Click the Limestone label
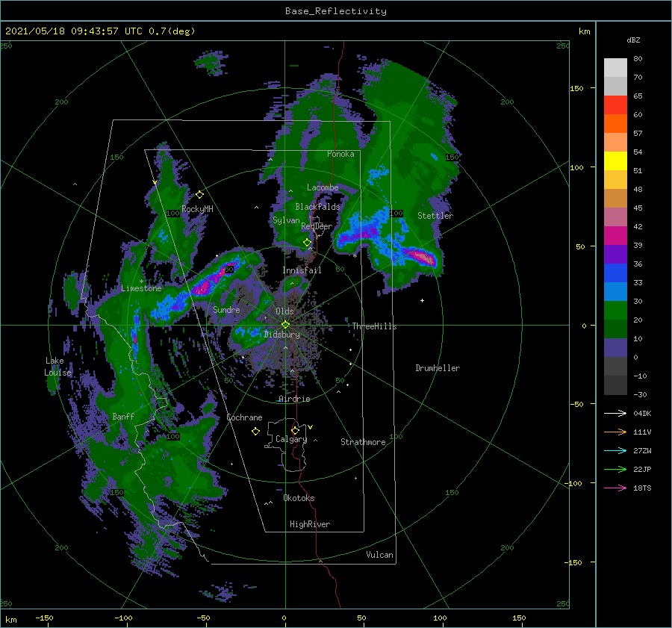Screen dimensions: 672x628 [x=141, y=288]
